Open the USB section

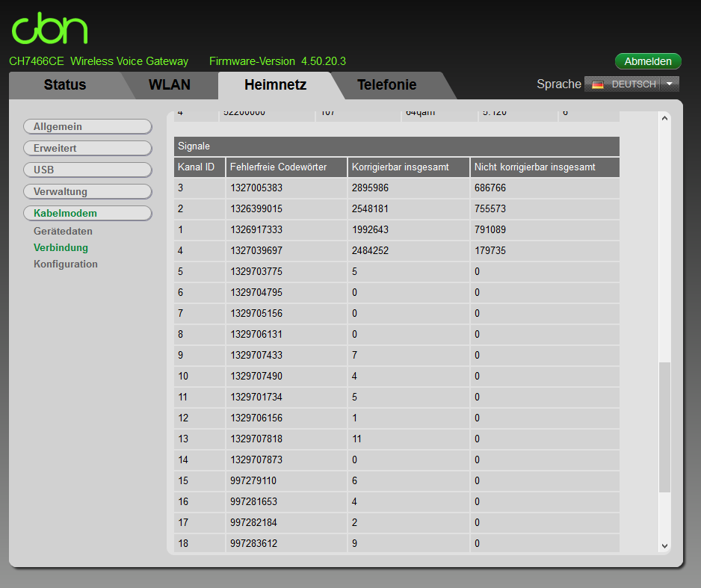(87, 170)
